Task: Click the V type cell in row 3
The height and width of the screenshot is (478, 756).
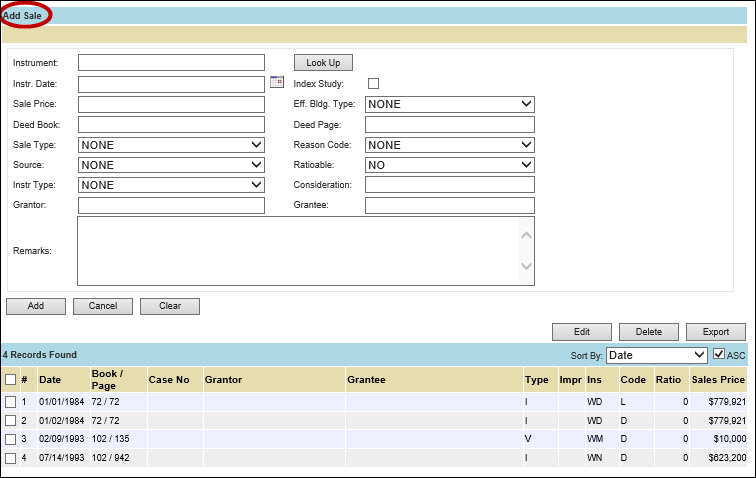Action: coord(528,439)
